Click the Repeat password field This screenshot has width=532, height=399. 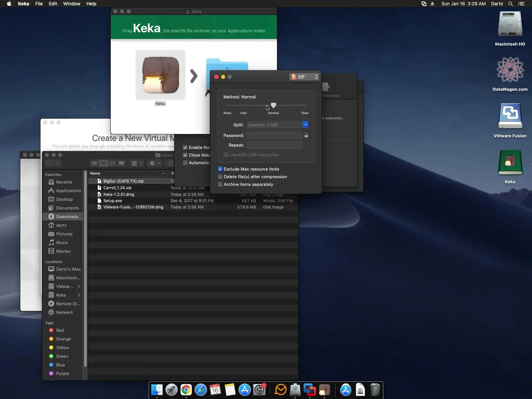(275, 145)
